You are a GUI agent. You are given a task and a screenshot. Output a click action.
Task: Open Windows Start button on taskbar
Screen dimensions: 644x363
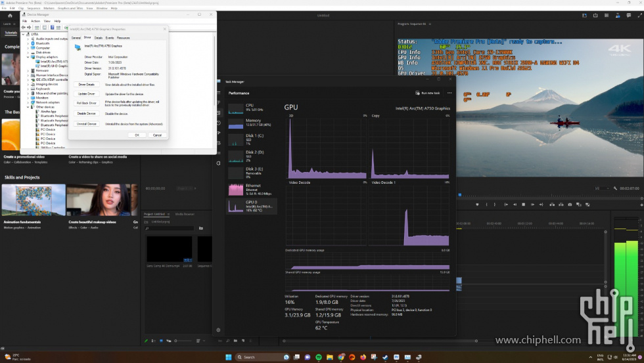point(229,357)
